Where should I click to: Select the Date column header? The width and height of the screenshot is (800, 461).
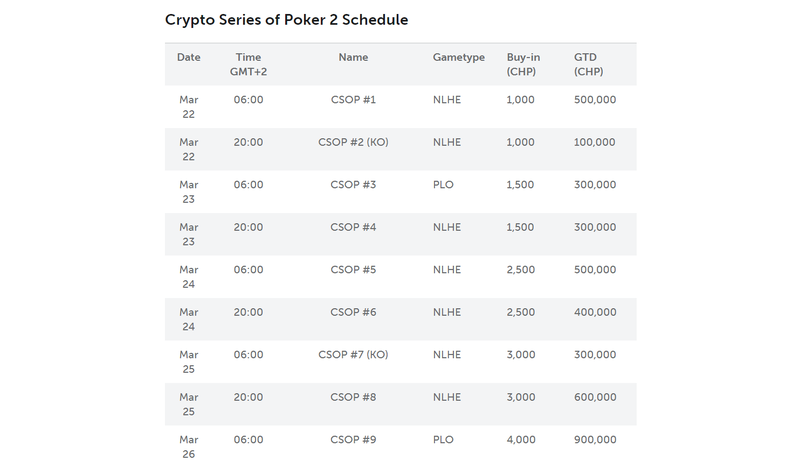[x=188, y=57]
